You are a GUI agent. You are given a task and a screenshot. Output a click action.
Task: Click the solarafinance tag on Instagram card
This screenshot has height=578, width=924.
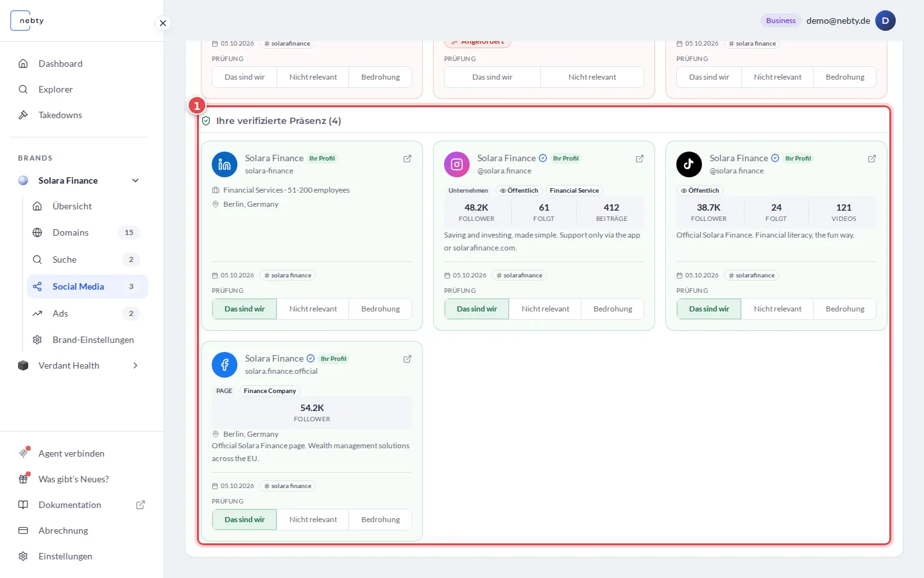click(520, 276)
